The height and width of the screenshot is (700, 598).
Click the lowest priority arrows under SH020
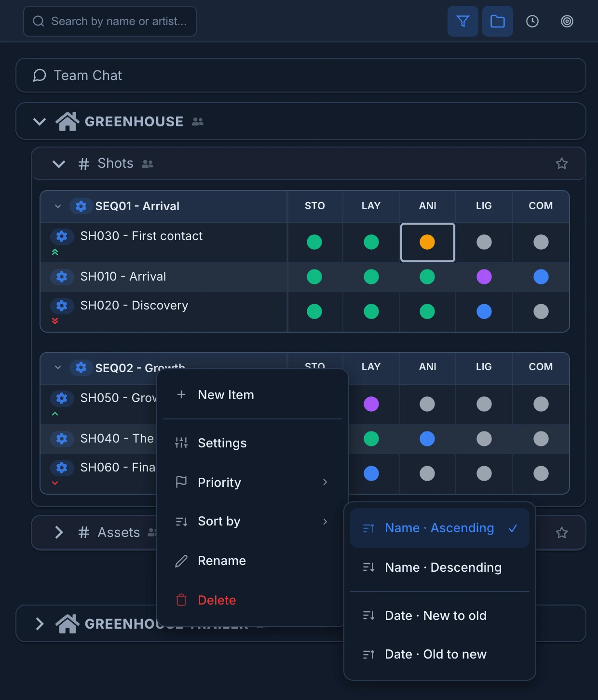55,321
